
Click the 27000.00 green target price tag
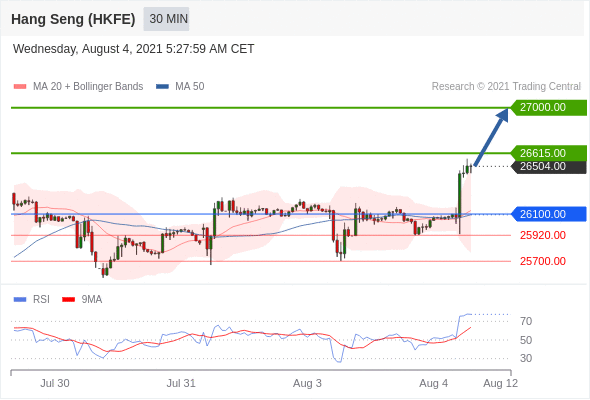(549, 108)
